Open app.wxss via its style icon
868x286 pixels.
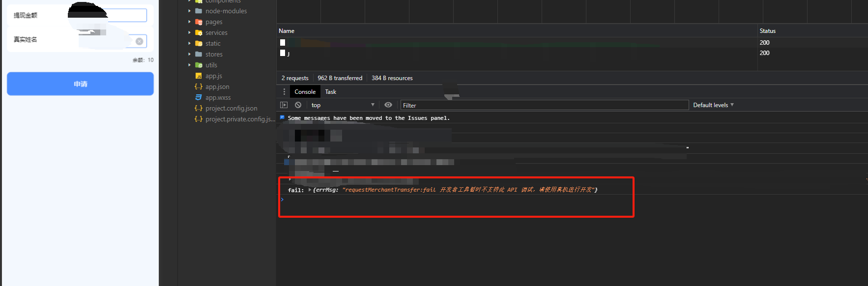click(x=199, y=97)
